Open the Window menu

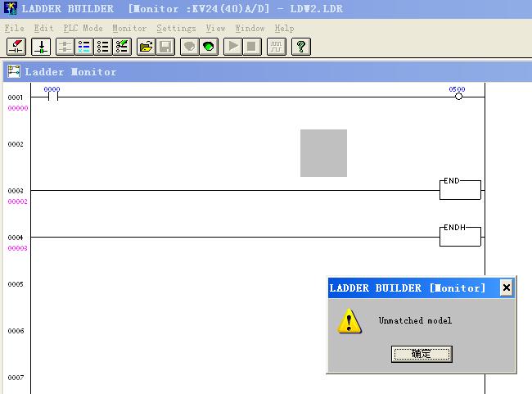click(250, 28)
